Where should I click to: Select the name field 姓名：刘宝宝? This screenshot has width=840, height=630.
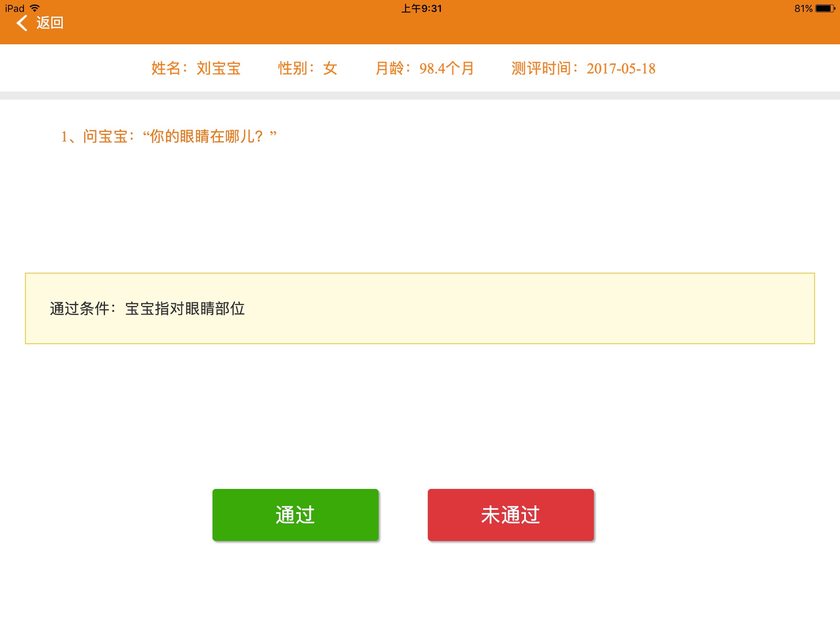tap(196, 68)
